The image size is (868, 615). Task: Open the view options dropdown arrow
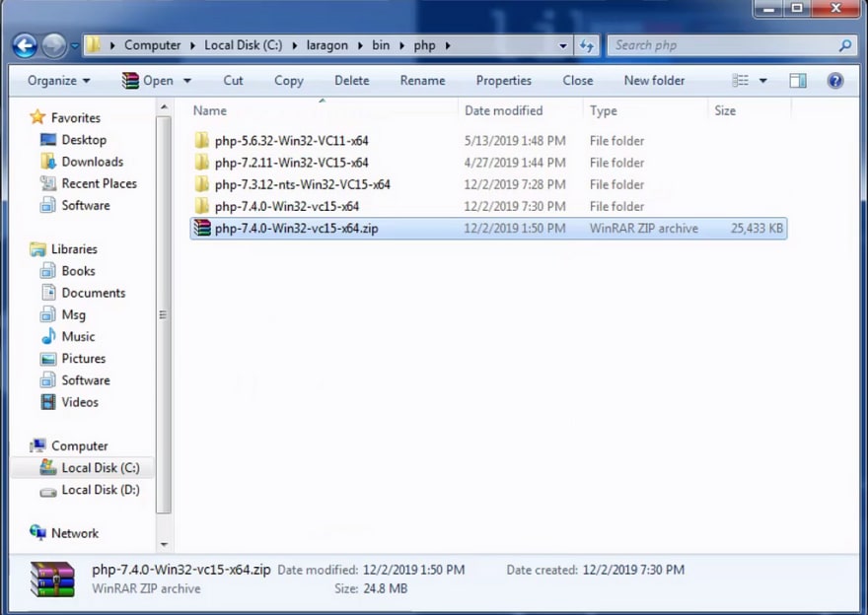(x=762, y=81)
